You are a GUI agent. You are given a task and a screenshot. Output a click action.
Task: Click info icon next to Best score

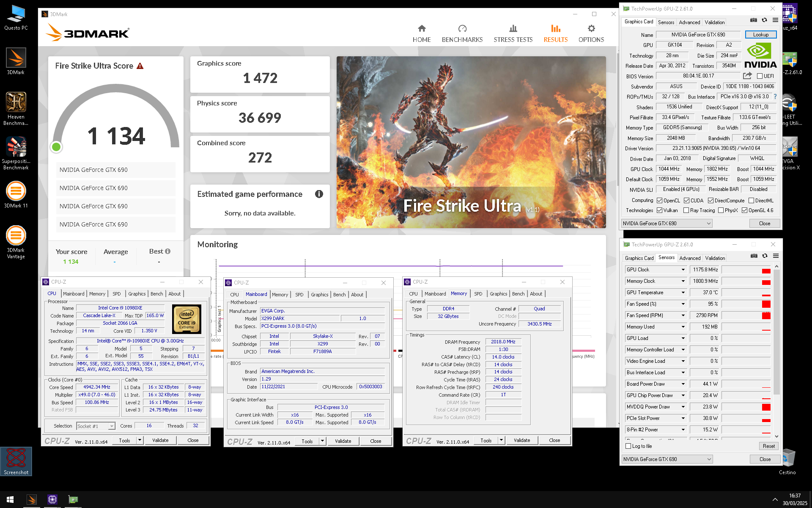[168, 251]
